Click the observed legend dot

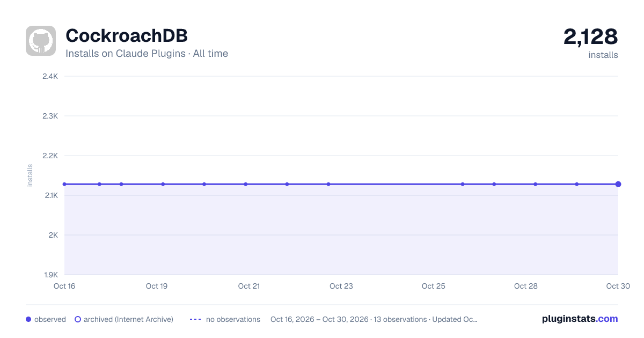tap(28, 319)
